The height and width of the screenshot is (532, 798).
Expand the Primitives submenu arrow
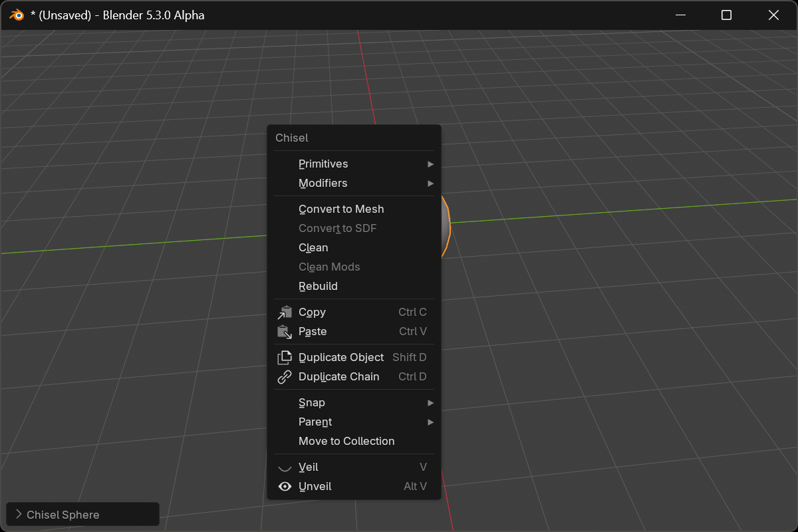click(x=430, y=164)
